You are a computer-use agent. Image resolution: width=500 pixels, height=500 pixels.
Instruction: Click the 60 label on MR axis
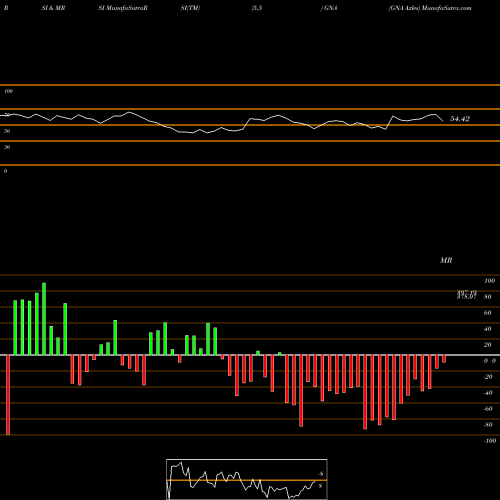[487, 313]
